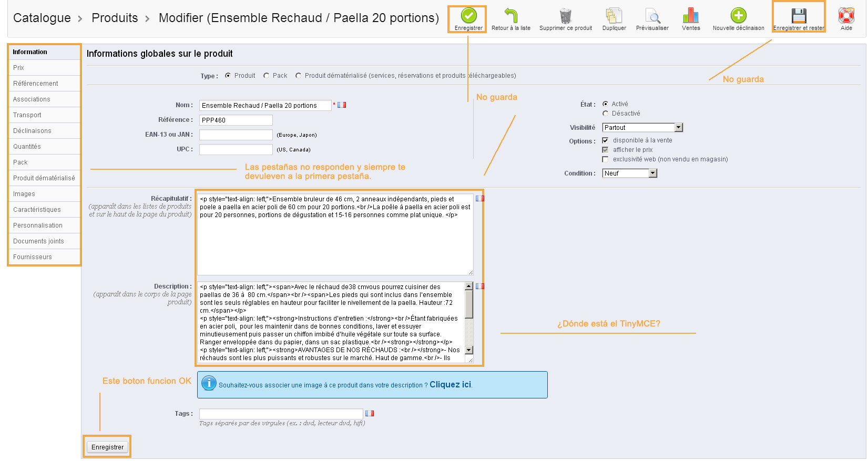The image size is (868, 461).
Task: Click Enregistrer et rester floppy disk icon
Action: [799, 15]
